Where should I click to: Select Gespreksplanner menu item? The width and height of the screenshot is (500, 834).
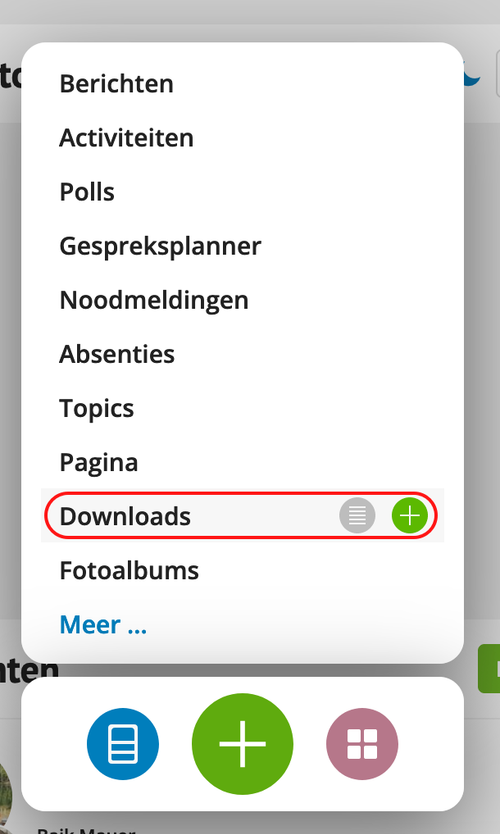160,247
